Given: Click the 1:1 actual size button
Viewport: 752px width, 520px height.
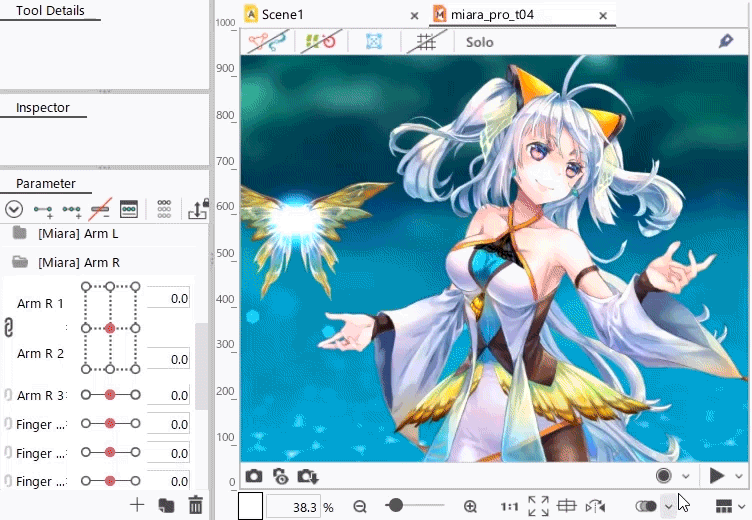Looking at the screenshot, I should click(x=509, y=507).
